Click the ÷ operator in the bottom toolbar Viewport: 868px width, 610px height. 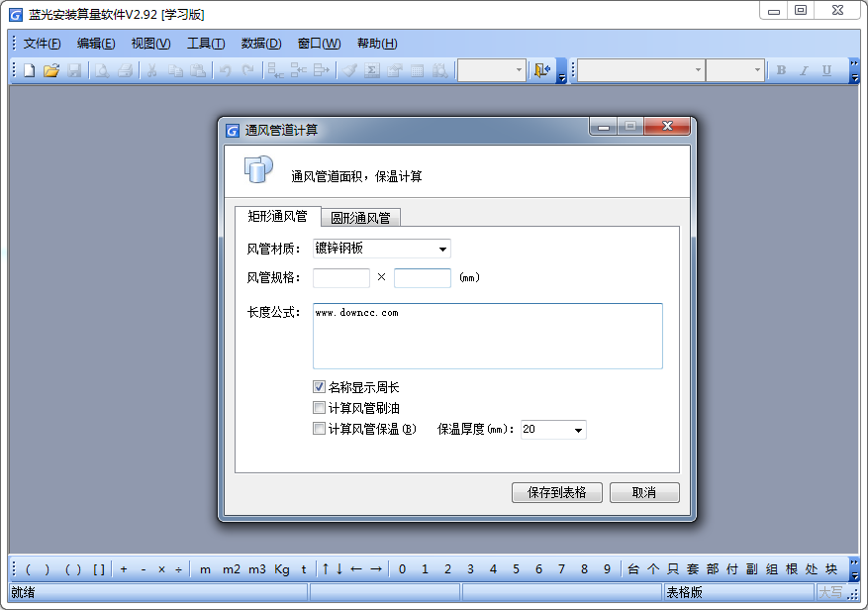pos(177,568)
